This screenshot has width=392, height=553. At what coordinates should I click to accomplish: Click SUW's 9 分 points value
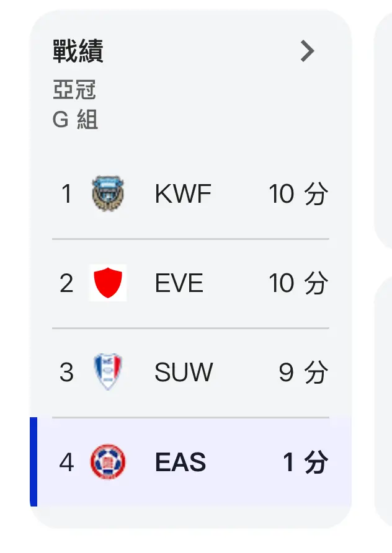pyautogui.click(x=303, y=372)
